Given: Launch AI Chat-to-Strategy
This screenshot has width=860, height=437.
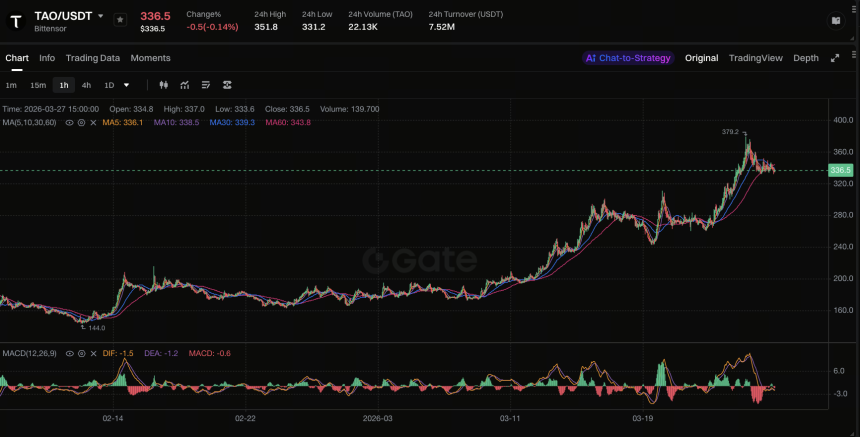Looking at the screenshot, I should click(x=628, y=58).
